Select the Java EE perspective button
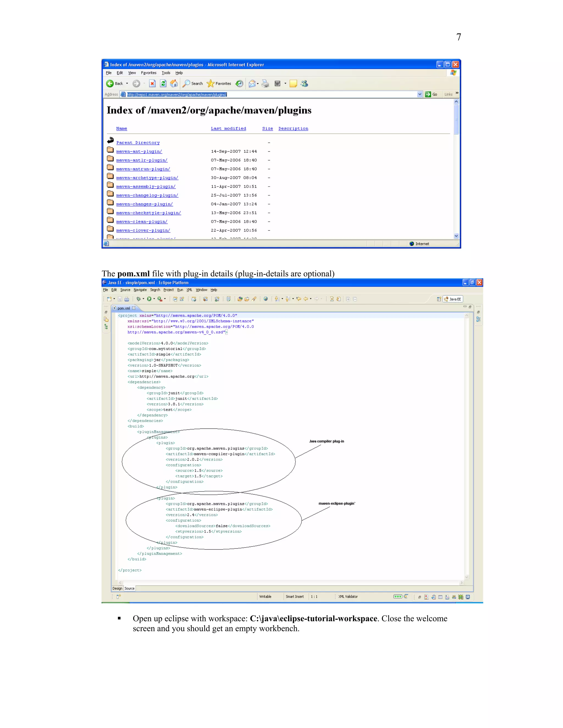This screenshot has width=563, height=728. coord(453,299)
